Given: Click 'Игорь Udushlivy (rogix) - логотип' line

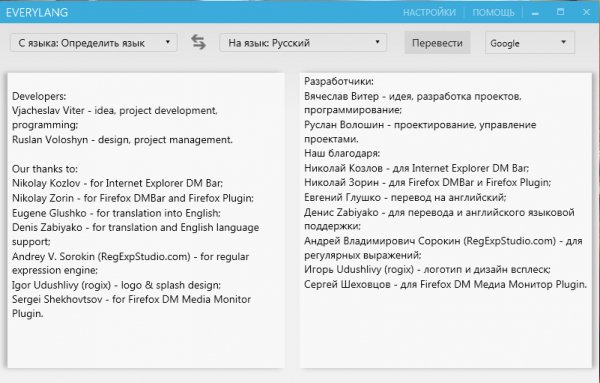Looking at the screenshot, I should click(427, 270).
